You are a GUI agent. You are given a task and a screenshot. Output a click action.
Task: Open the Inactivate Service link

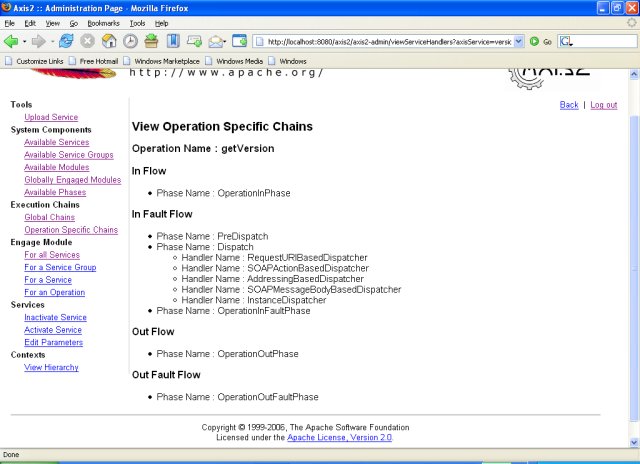56,317
